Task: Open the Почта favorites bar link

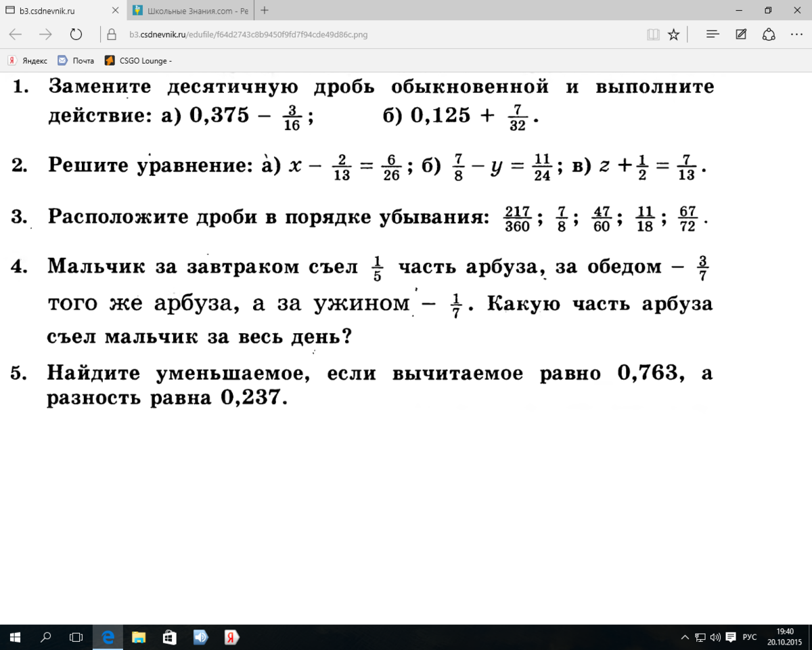Action: [x=76, y=60]
